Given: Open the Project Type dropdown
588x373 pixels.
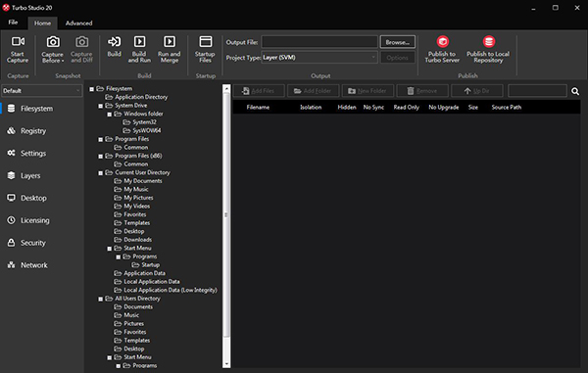Looking at the screenshot, I should click(x=319, y=58).
